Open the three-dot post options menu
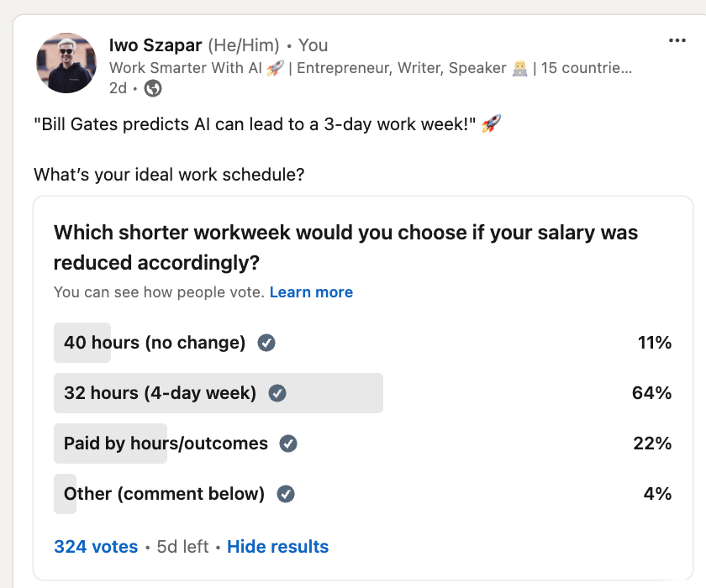The image size is (706, 588). pyautogui.click(x=677, y=40)
